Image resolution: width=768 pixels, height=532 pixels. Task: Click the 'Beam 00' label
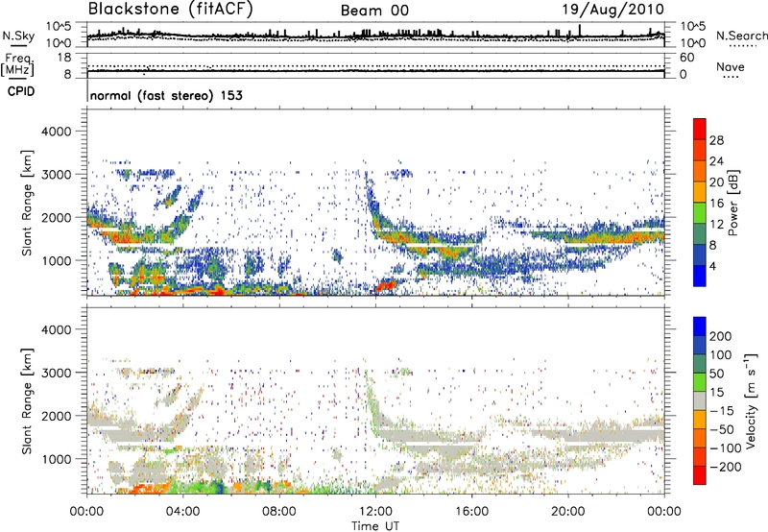[374, 11]
